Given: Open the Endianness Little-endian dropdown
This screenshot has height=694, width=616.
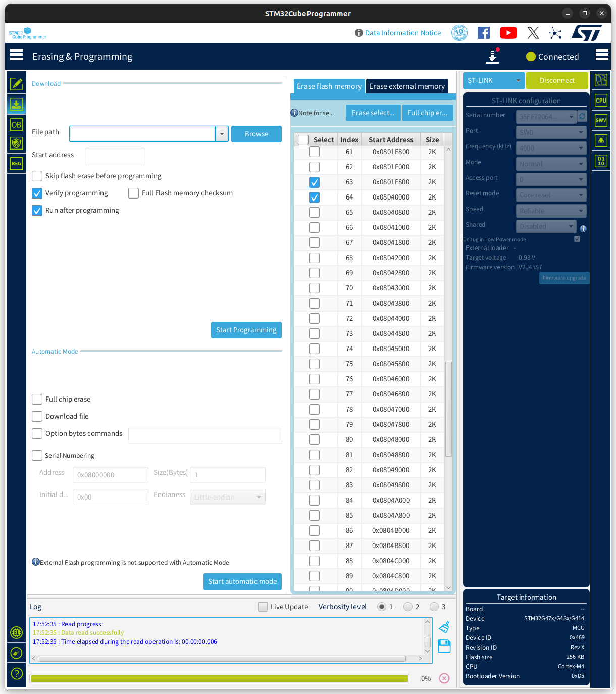Looking at the screenshot, I should click(x=228, y=497).
